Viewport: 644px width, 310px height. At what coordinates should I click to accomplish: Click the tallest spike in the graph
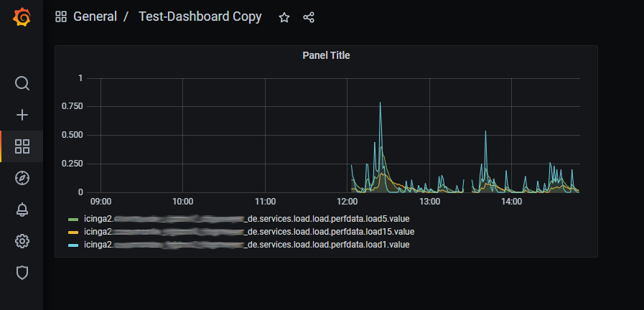tap(380, 105)
